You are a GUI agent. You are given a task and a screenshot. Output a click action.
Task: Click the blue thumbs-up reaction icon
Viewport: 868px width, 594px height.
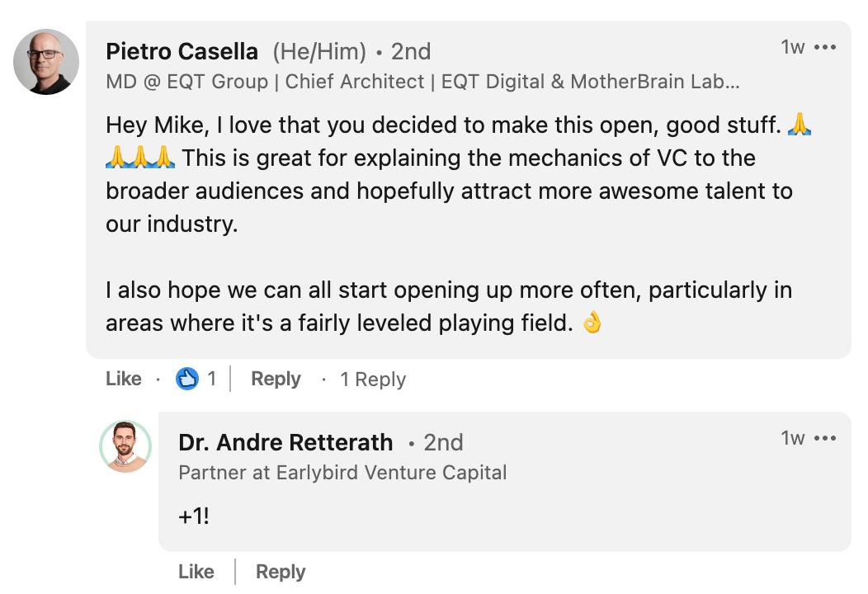(187, 379)
